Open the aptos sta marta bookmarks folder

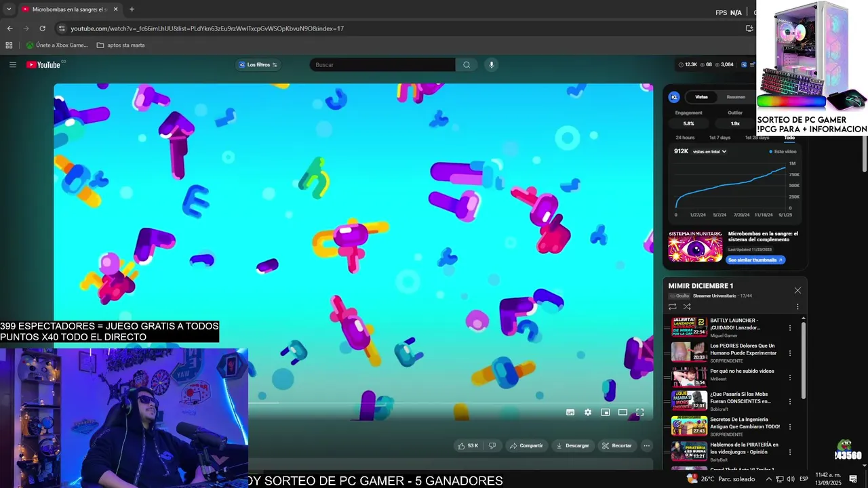pyautogui.click(x=121, y=45)
